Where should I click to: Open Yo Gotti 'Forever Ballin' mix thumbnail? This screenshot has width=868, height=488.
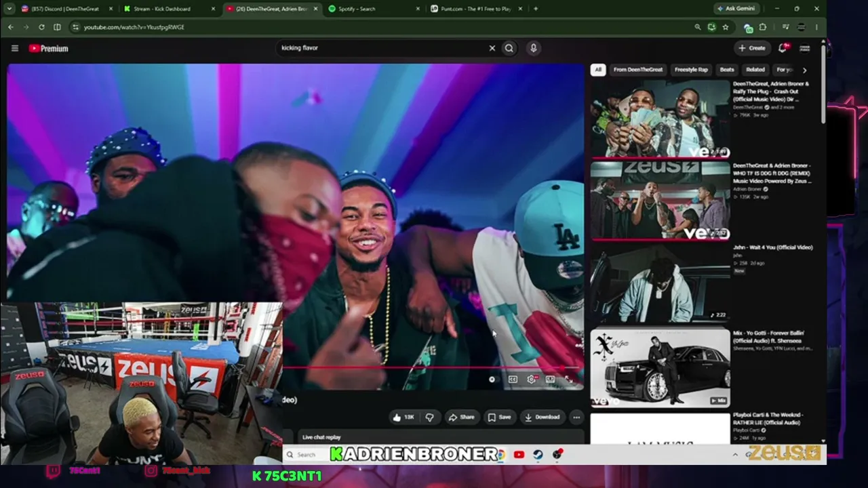tap(660, 367)
